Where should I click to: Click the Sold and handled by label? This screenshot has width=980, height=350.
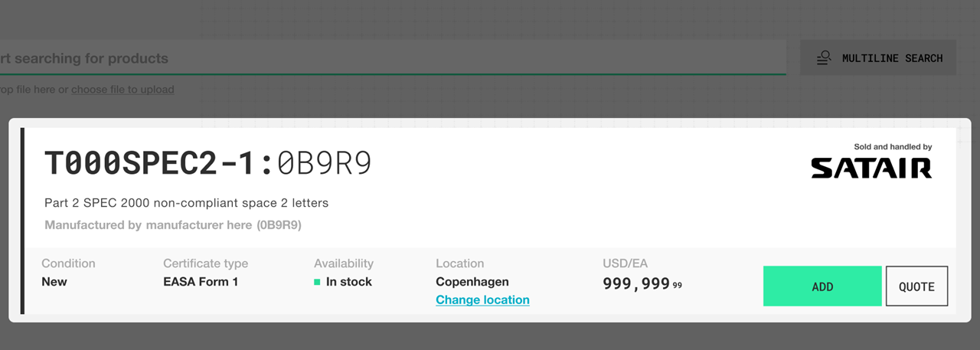click(893, 147)
